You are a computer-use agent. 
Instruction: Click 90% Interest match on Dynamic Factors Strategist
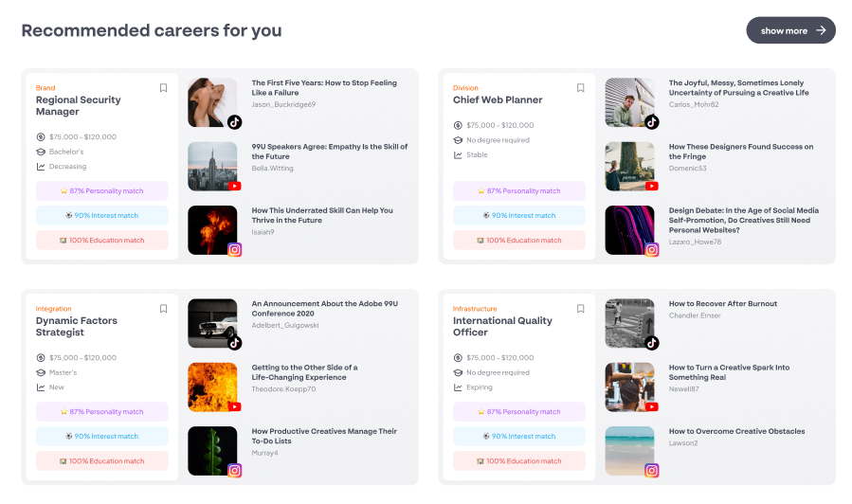[102, 437]
